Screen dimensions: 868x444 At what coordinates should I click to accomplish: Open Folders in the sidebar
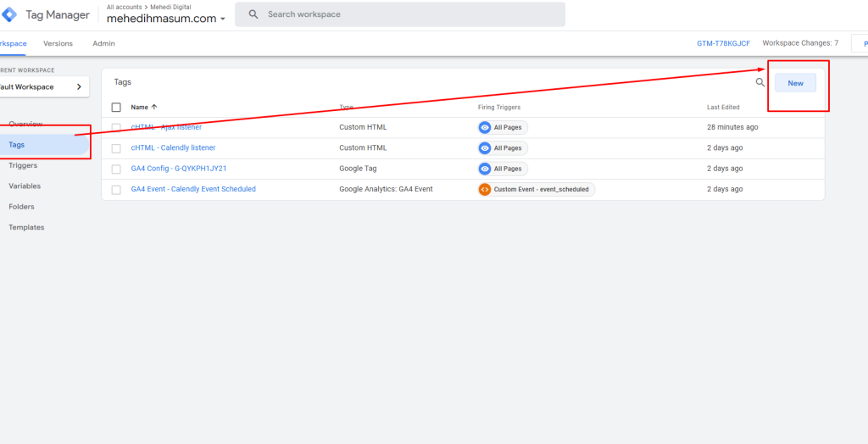(x=21, y=207)
